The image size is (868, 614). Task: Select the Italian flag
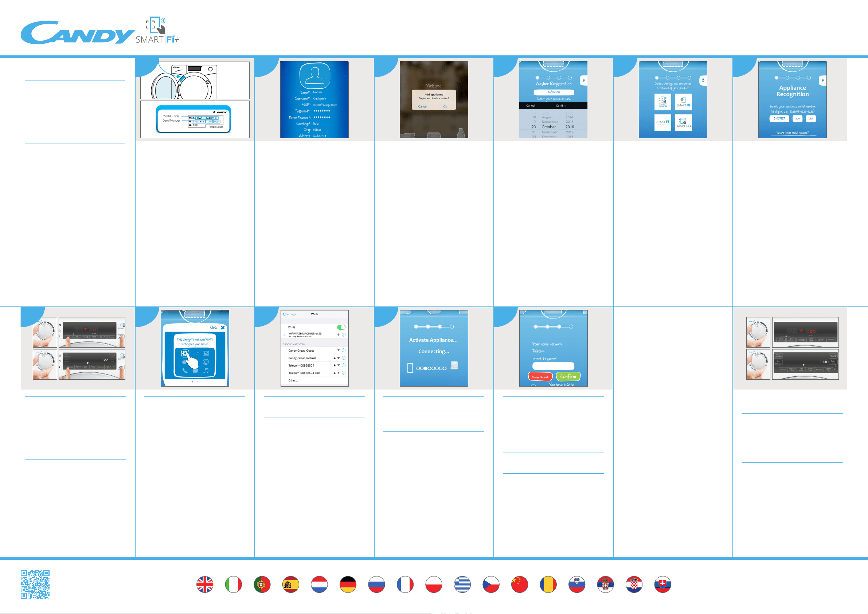pos(233,584)
